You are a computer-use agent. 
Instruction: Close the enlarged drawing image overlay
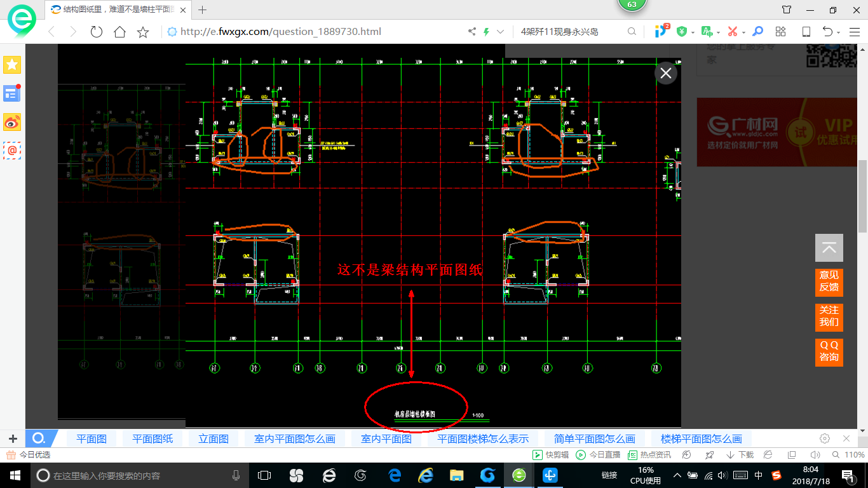(x=666, y=73)
